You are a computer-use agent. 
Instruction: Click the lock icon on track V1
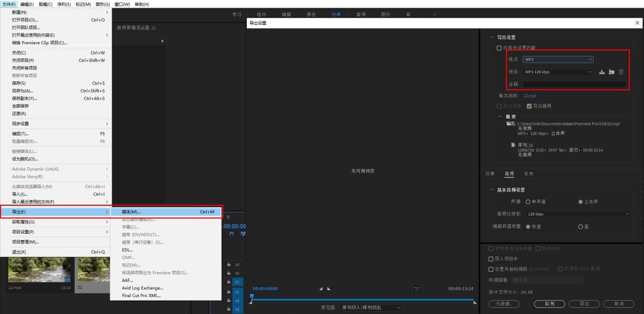[229, 281]
